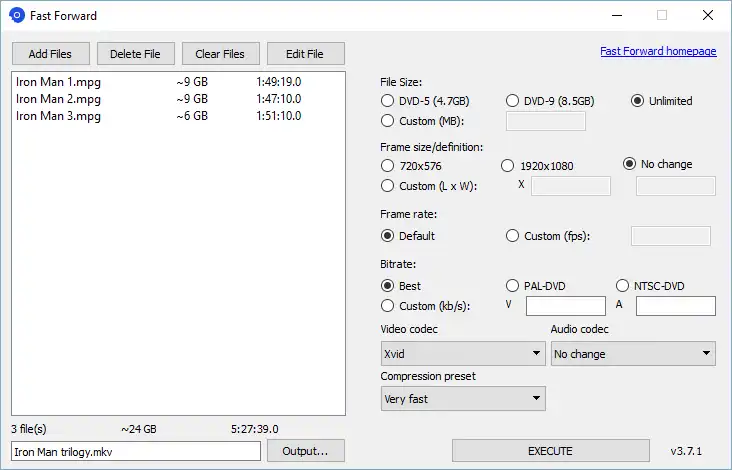Click the custom frame width field under No change
The width and height of the screenshot is (732, 470).
coord(676,186)
